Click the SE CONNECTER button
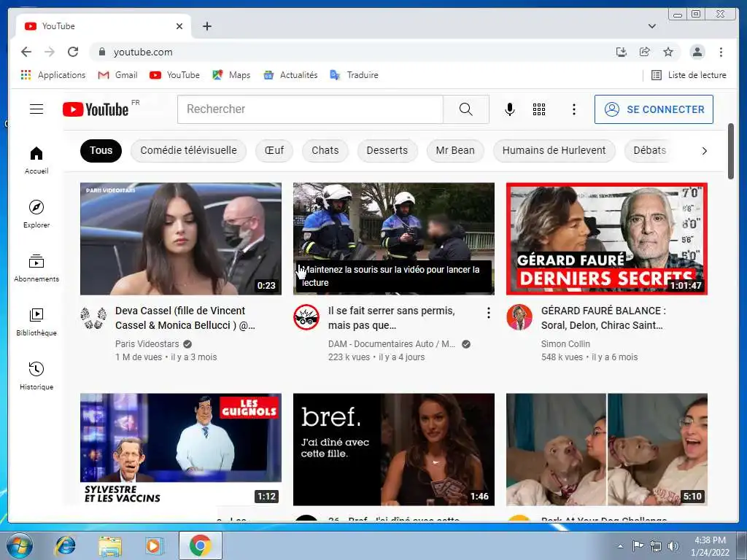The image size is (747, 560). 654,109
